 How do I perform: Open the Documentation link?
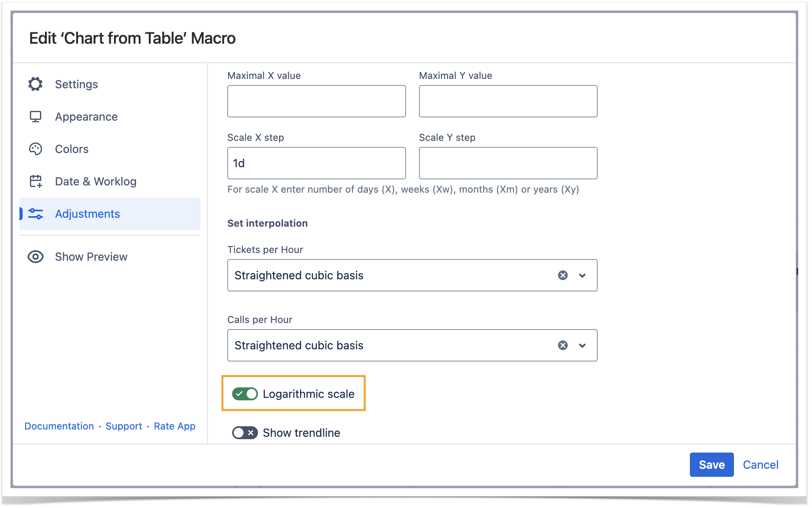coord(59,426)
